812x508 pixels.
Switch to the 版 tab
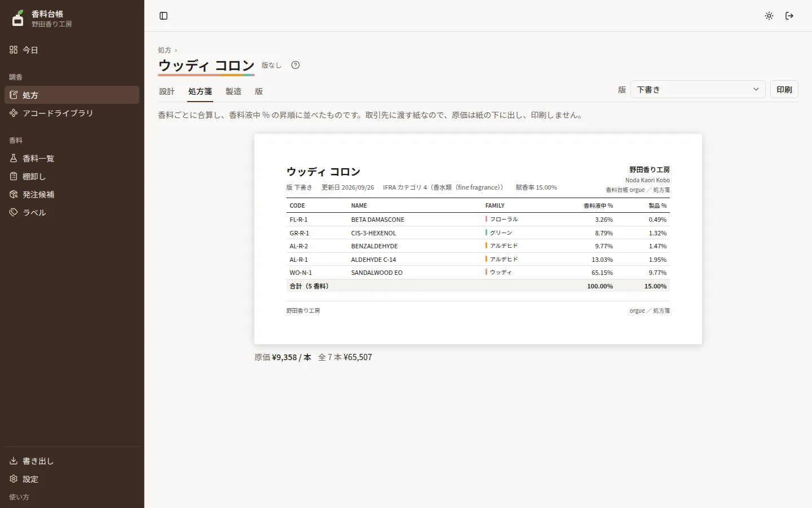[259, 91]
